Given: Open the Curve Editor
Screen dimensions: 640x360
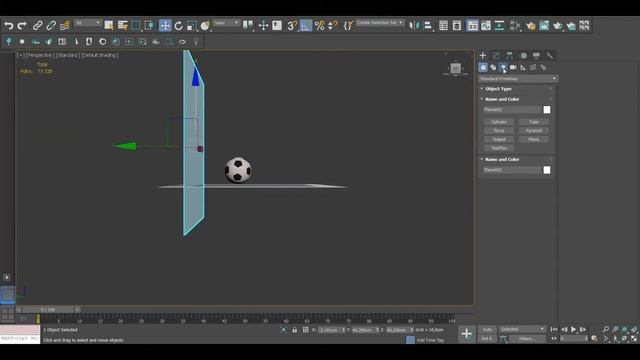Looking at the screenshot, I should (x=486, y=26).
